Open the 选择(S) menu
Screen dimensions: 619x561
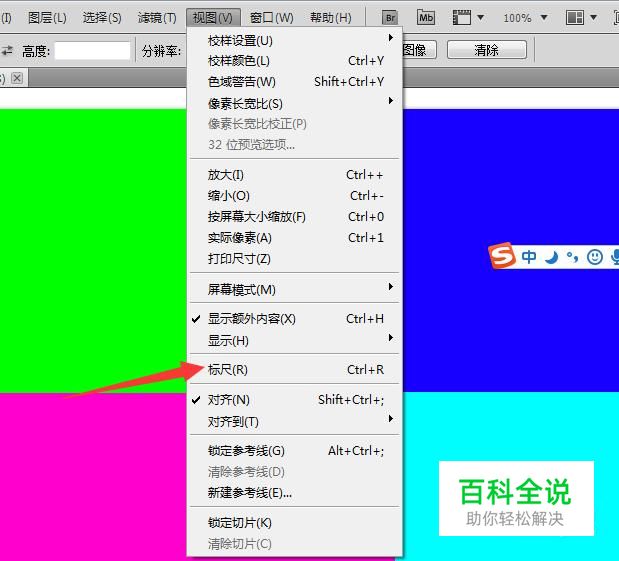tap(102, 18)
